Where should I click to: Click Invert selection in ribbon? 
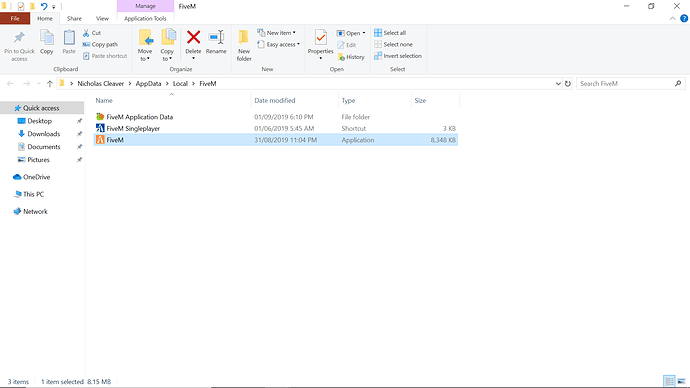(x=398, y=56)
